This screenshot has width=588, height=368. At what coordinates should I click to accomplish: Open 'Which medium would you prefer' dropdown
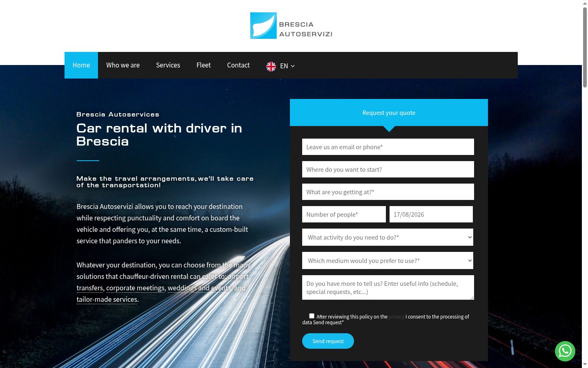[388, 260]
